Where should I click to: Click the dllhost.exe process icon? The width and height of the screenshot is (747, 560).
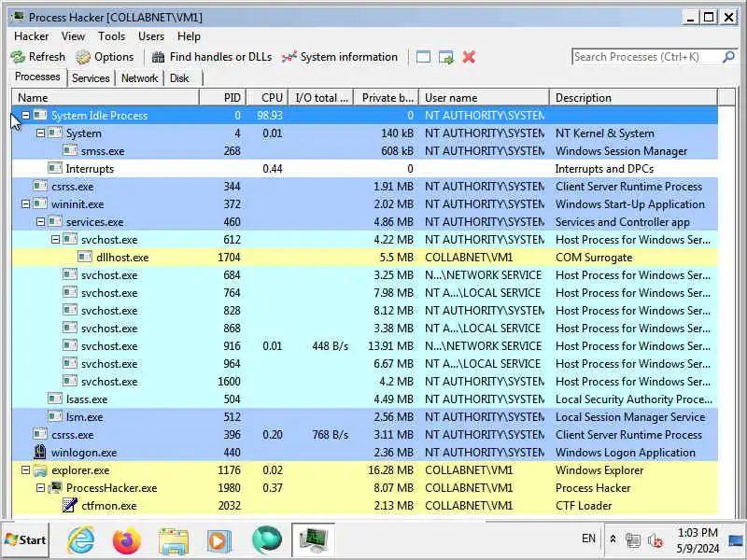point(85,258)
